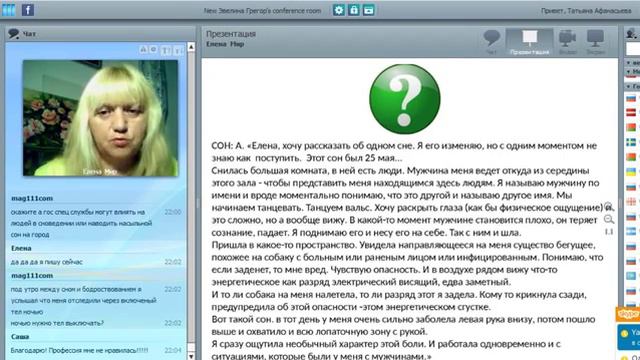Switch to the Видео camera tab
Screen dimensions: 640x360
(x=567, y=42)
